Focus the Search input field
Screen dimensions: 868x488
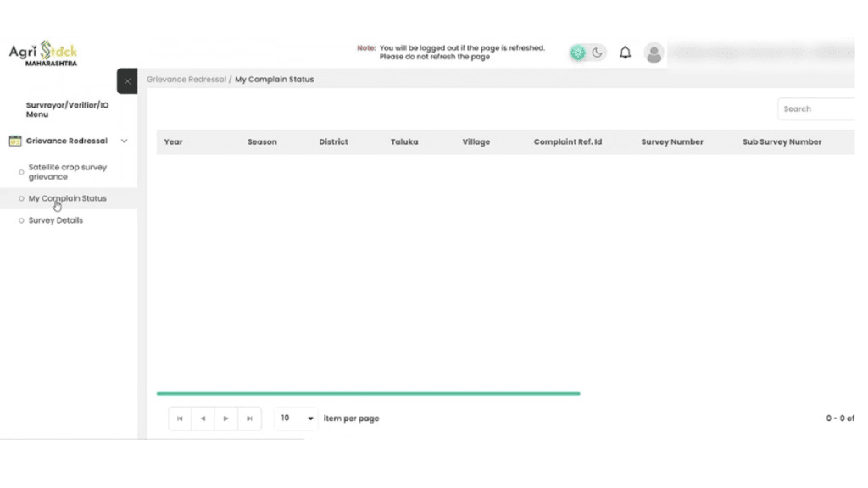click(x=816, y=109)
